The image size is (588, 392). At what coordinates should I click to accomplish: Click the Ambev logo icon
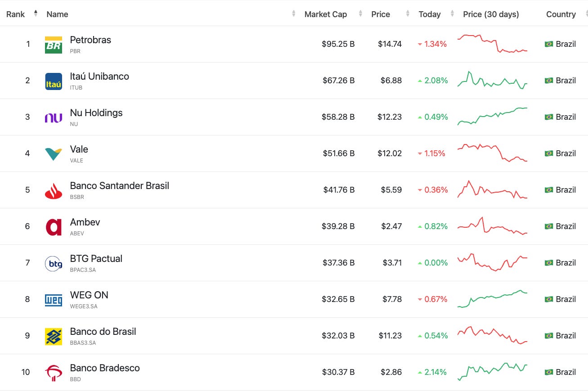[x=53, y=226]
